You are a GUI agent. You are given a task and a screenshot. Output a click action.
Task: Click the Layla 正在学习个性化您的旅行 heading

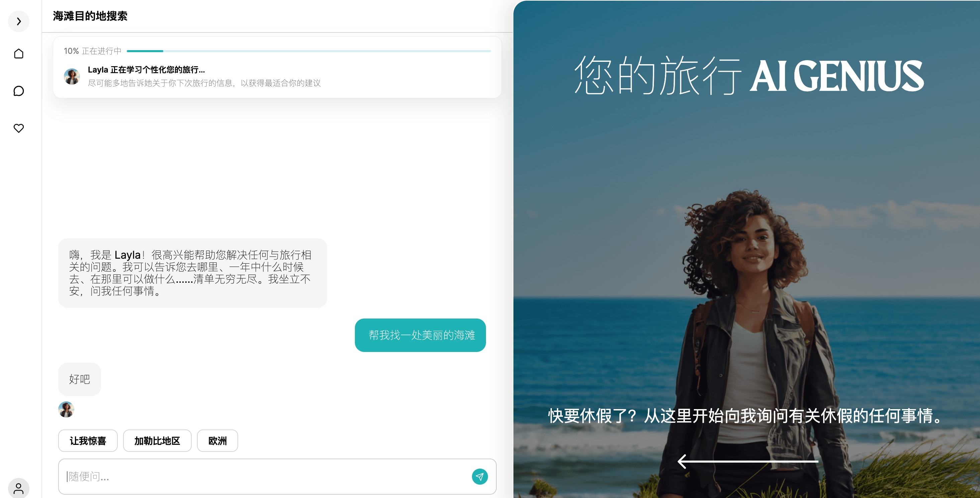(x=146, y=70)
